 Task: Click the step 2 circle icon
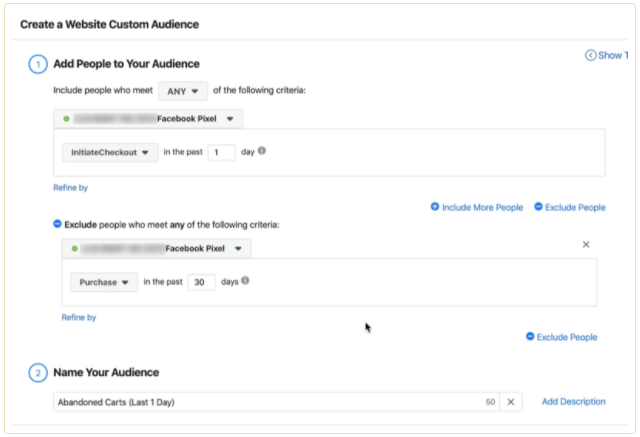[x=37, y=373]
